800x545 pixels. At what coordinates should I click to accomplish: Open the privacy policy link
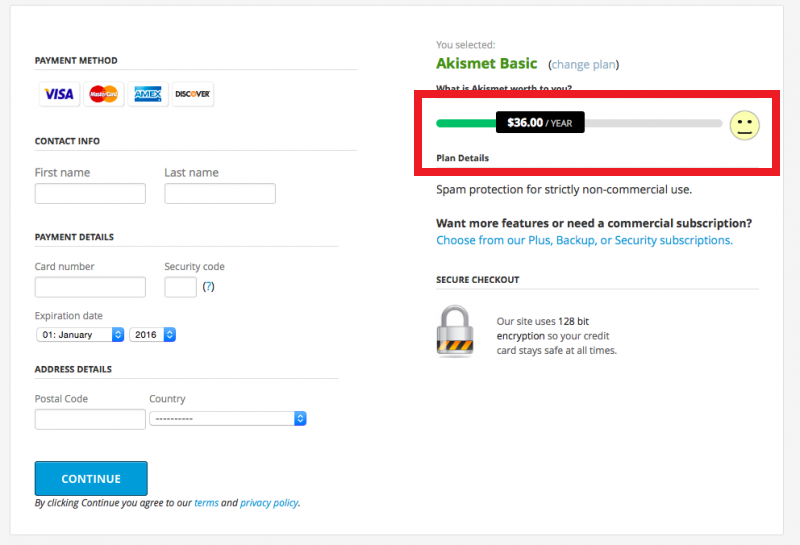tap(269, 503)
